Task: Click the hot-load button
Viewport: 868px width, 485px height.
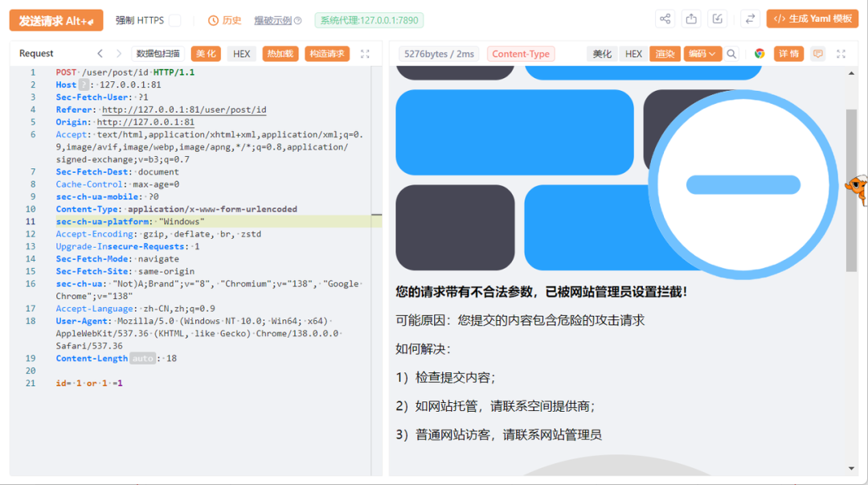Action: pos(280,54)
